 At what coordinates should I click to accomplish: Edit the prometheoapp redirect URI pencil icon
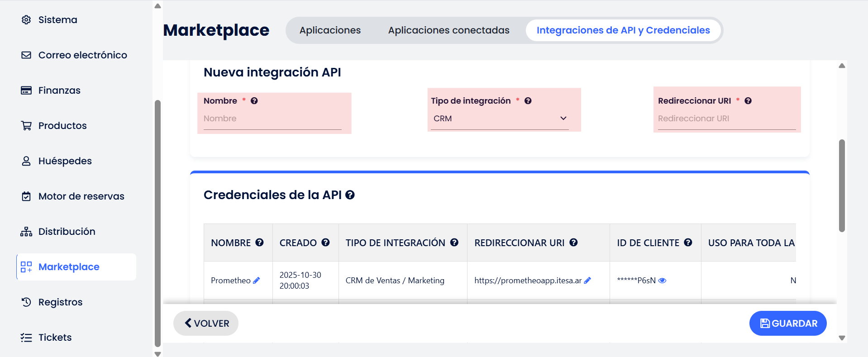click(x=587, y=281)
